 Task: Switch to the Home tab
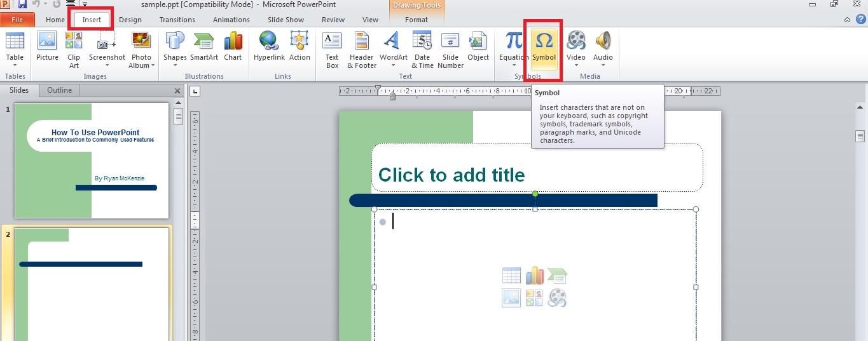coord(55,20)
